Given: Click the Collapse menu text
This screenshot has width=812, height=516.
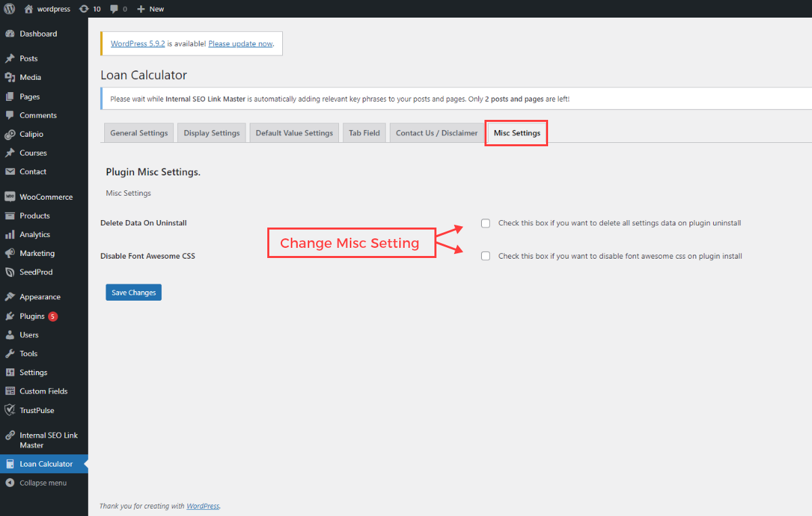Looking at the screenshot, I should point(43,483).
